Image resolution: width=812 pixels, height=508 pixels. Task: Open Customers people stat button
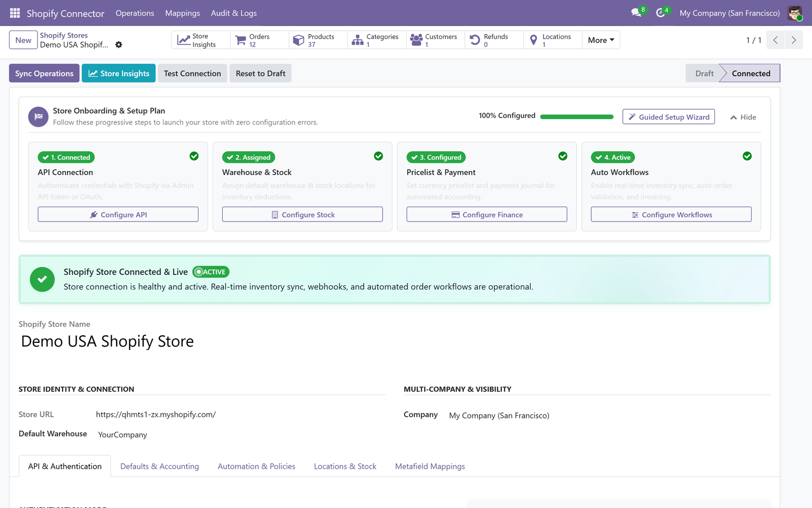point(435,40)
